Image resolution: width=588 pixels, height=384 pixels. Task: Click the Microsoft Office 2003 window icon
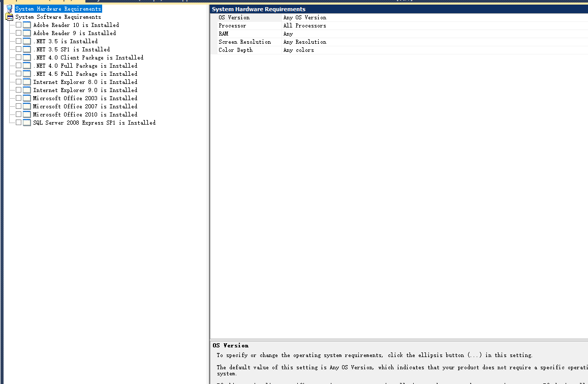(x=26, y=98)
